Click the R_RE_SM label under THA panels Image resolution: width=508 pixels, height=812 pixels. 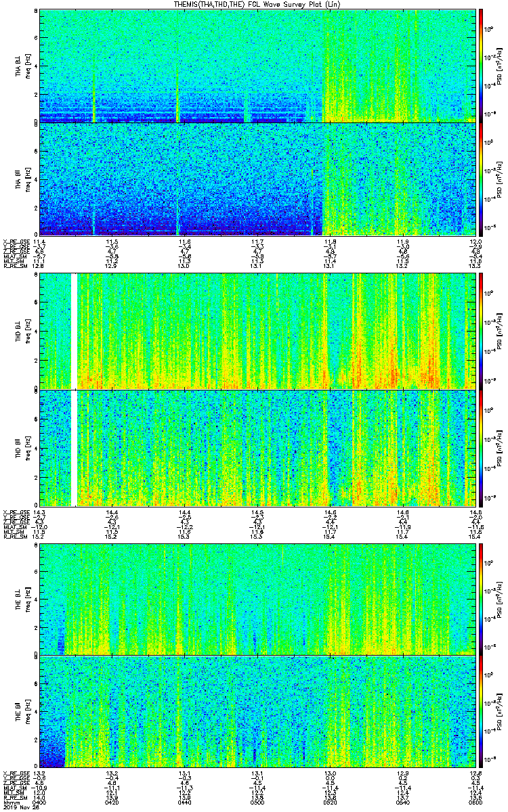pos(14,266)
